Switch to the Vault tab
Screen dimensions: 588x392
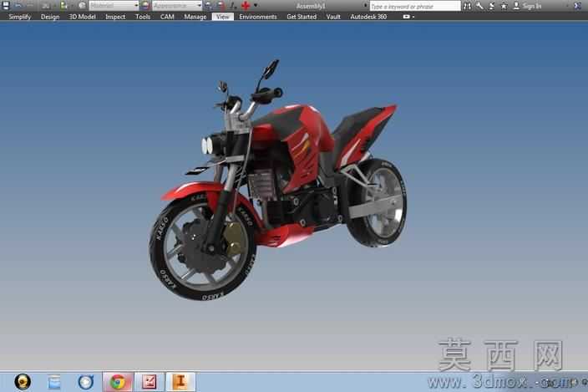tap(333, 17)
